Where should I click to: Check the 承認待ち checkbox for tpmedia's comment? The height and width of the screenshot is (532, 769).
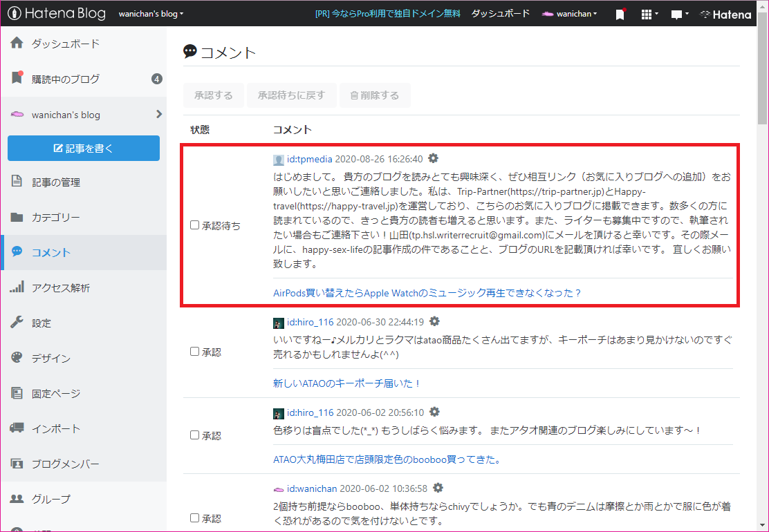click(195, 225)
